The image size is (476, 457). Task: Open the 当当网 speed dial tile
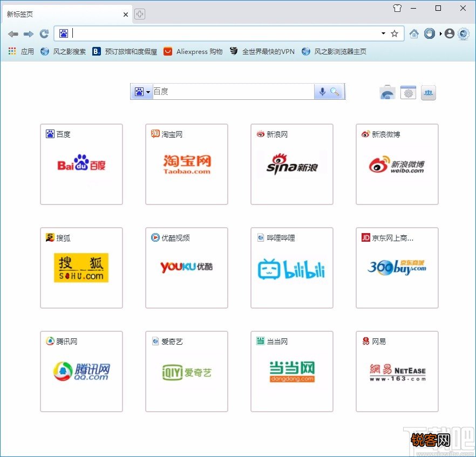click(292, 371)
